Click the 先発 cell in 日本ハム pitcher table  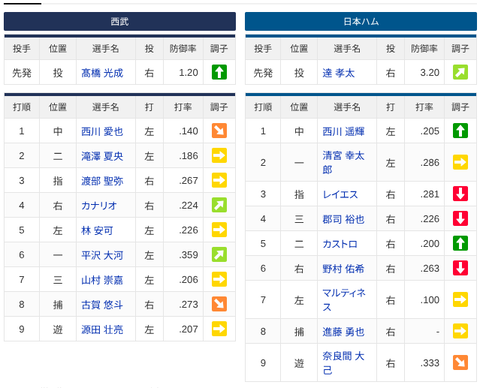coord(263,73)
